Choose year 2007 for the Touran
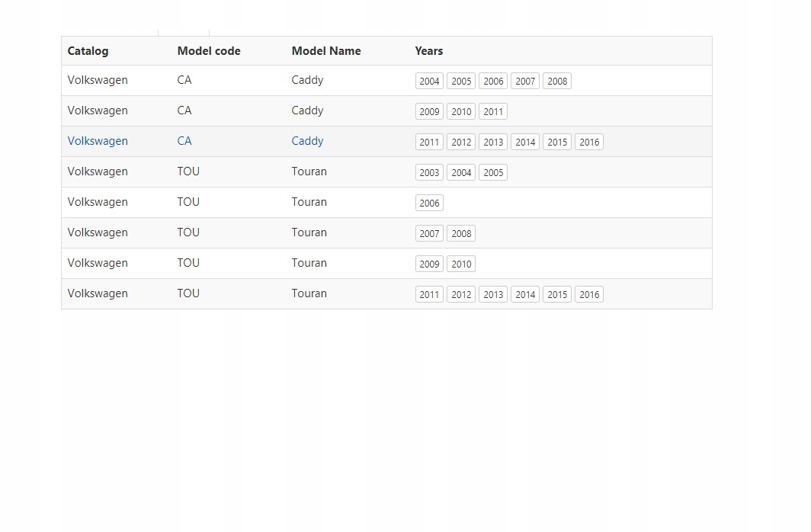 (x=429, y=234)
